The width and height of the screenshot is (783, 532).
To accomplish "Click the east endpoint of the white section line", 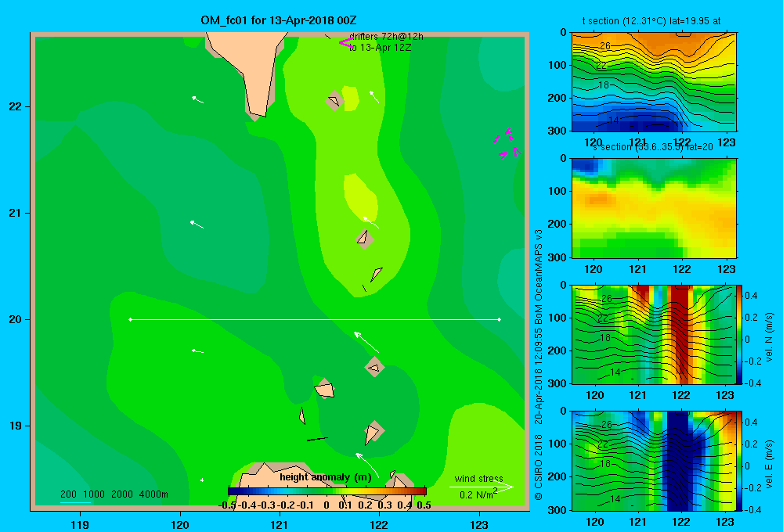I will (500, 319).
